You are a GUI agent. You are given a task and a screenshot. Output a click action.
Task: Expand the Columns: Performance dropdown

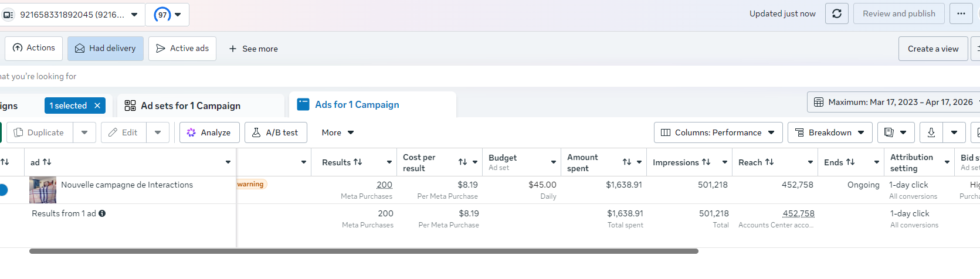click(x=718, y=132)
